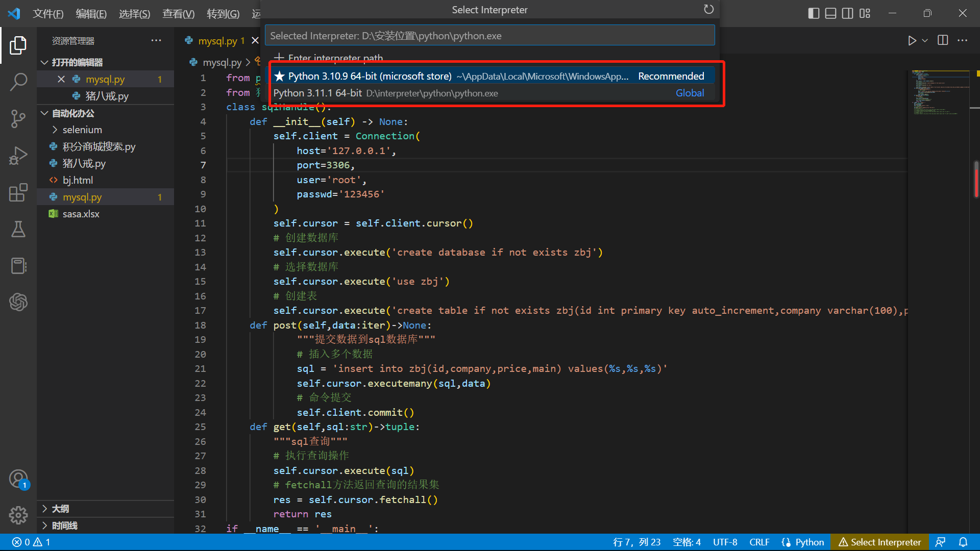The width and height of the screenshot is (980, 551).
Task: Click Select Interpreter warning in status bar
Action: click(x=880, y=542)
